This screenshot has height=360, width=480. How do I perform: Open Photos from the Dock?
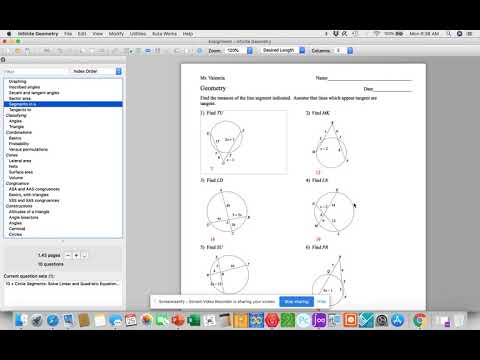(147, 320)
